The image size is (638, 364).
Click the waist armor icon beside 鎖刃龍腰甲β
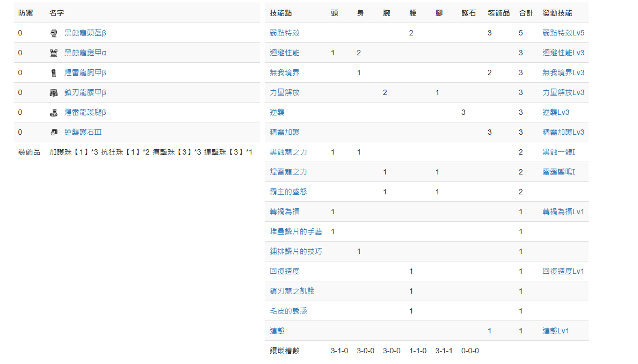pyautogui.click(x=53, y=93)
